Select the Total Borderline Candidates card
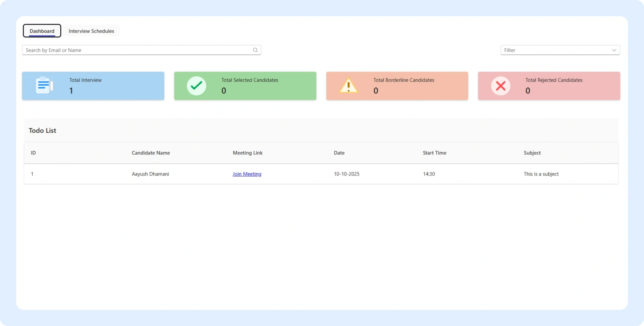Viewport: 644px width, 326px height. tap(397, 86)
